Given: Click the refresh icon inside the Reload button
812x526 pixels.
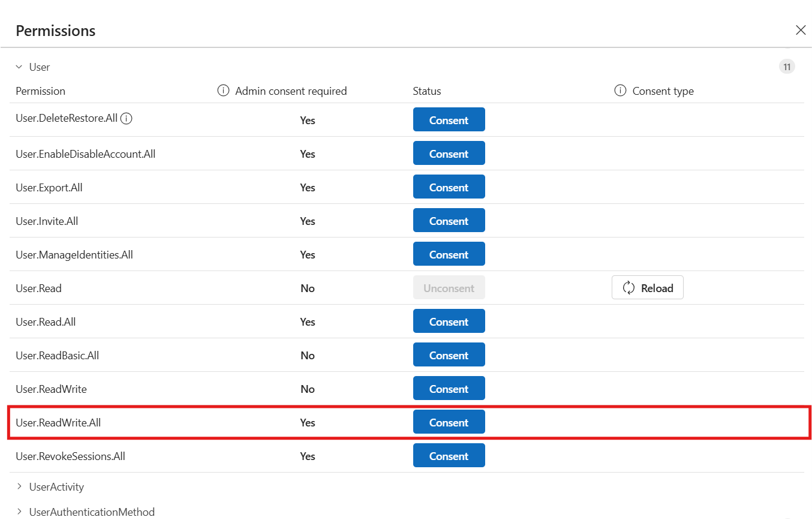Looking at the screenshot, I should tap(628, 287).
